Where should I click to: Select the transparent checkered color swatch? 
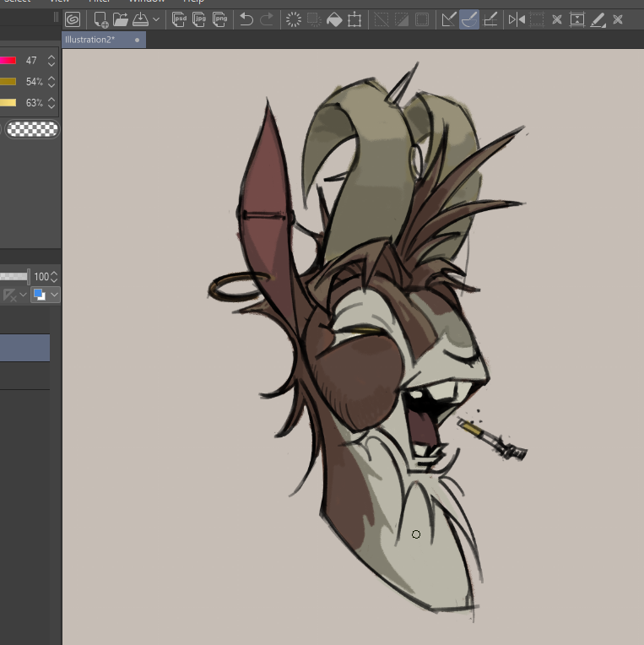point(32,129)
